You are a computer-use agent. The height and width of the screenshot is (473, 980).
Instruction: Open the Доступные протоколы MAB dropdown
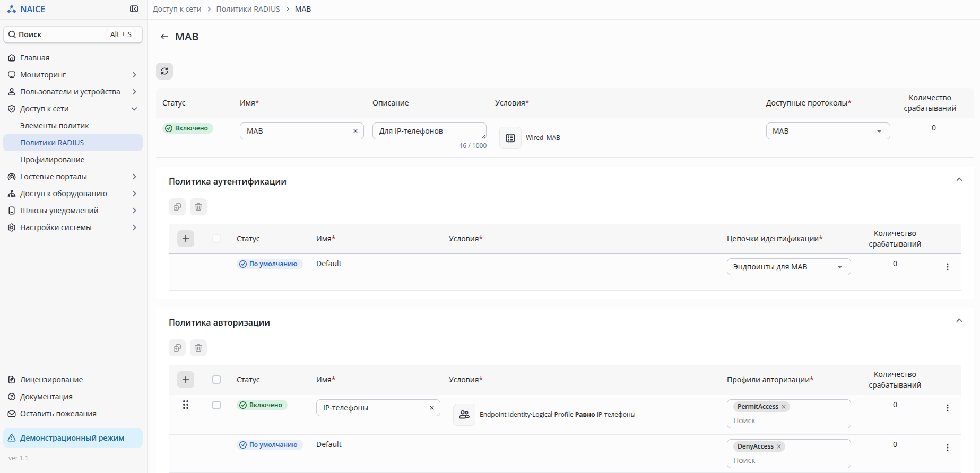click(828, 131)
